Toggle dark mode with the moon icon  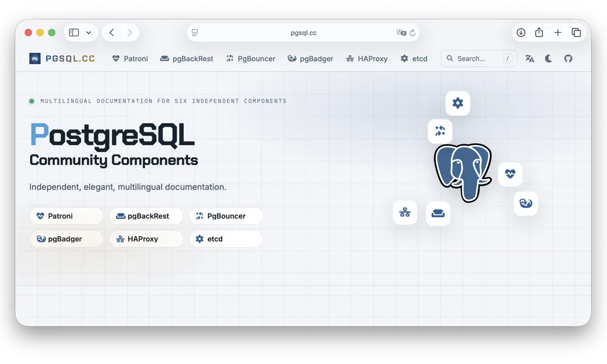click(549, 58)
